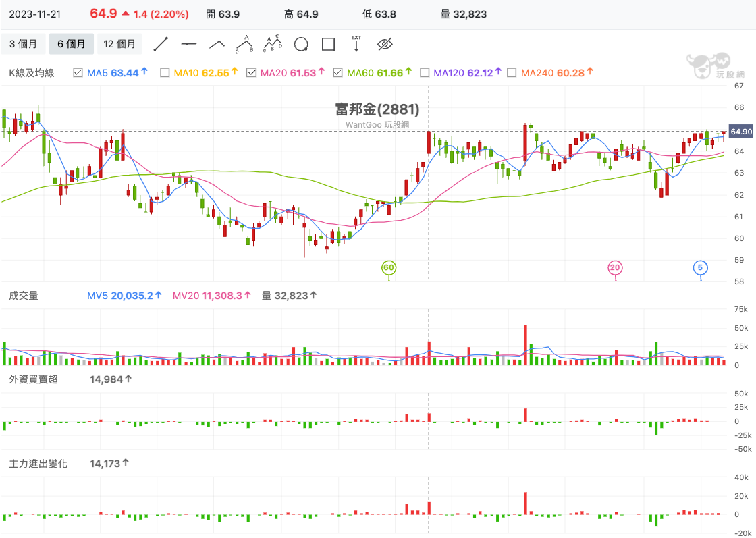Click the pink 20 marker on the chart

click(x=615, y=267)
